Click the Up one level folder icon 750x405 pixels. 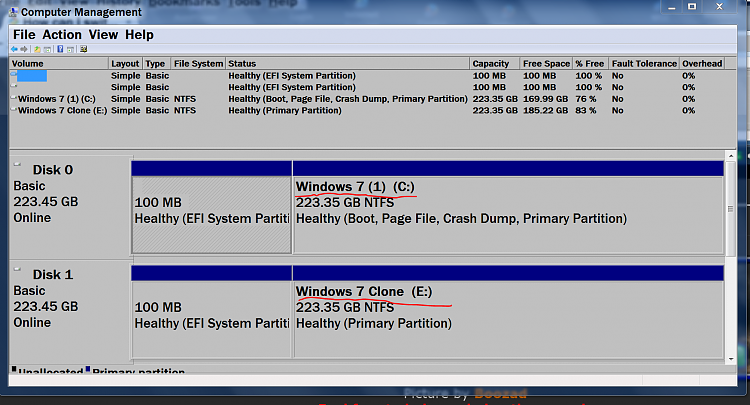(37, 49)
